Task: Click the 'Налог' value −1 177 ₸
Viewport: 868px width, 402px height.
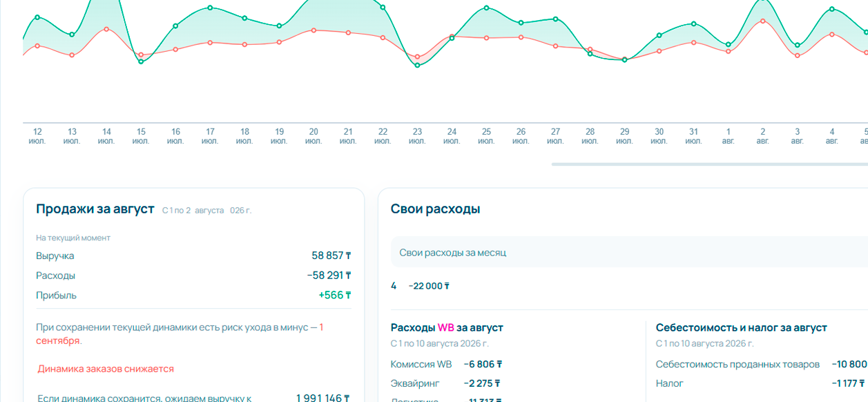Action: (849, 383)
